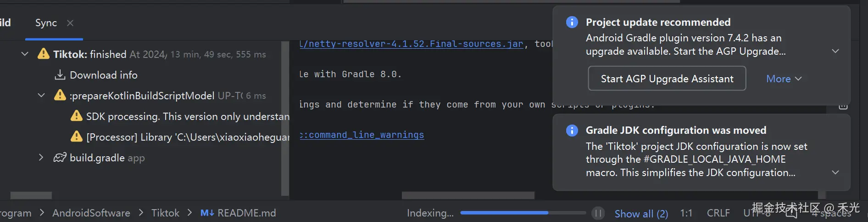The image size is (868, 222).
Task: Collapse the Tiktok build tree node
Action: pyautogui.click(x=25, y=54)
